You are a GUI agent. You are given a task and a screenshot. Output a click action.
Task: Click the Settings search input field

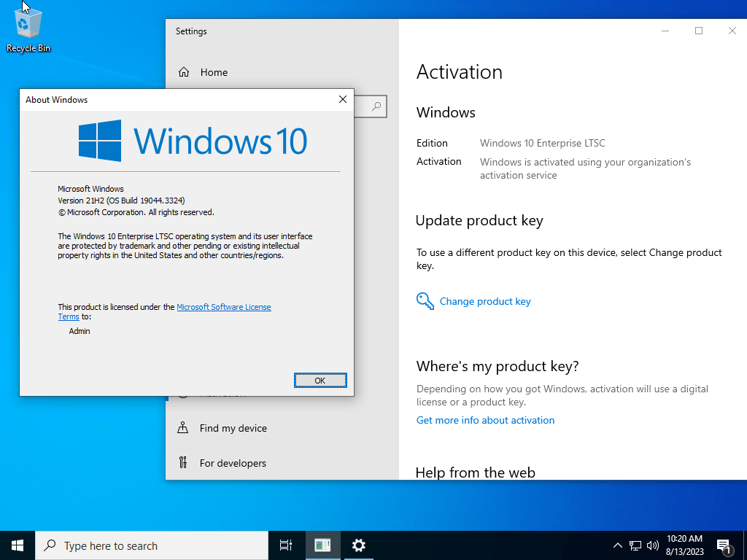tap(370, 106)
